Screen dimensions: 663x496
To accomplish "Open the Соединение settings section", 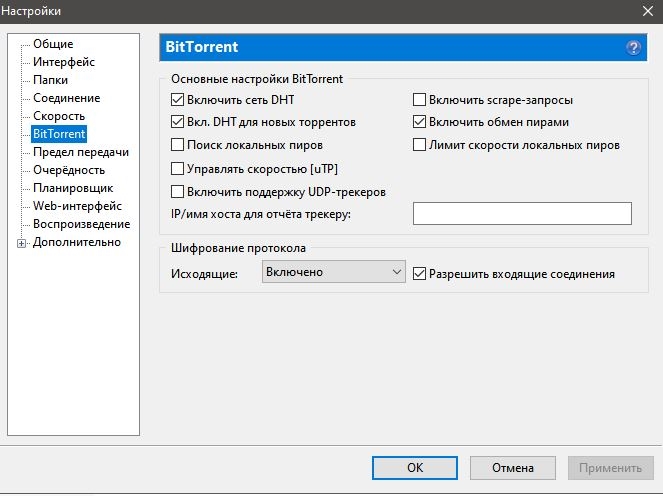I will (66, 98).
